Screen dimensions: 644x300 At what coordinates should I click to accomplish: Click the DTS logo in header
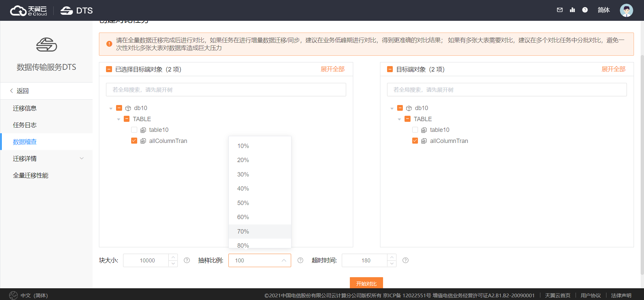(x=76, y=11)
